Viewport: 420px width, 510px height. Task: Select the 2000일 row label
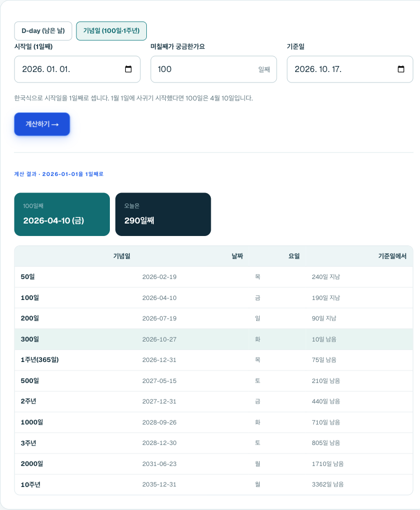[x=32, y=464]
